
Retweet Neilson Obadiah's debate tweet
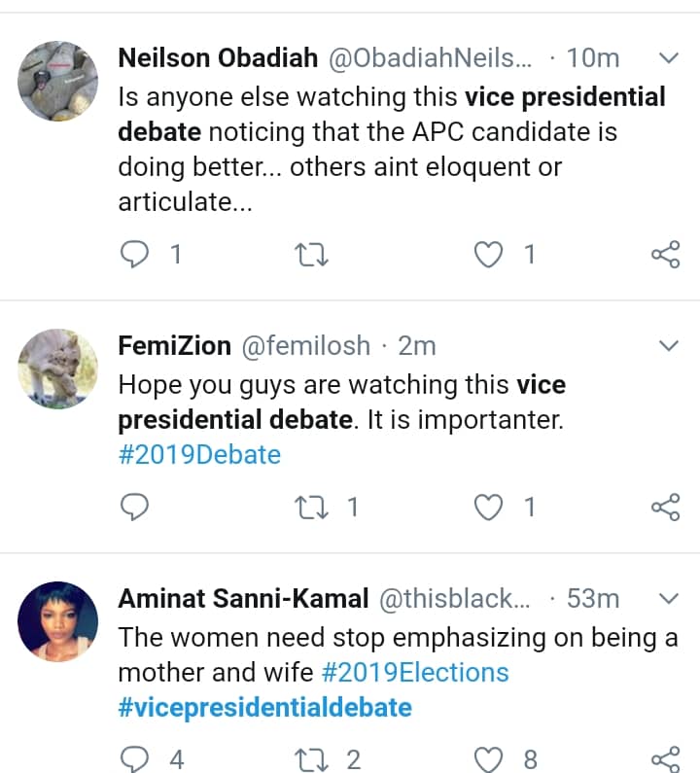coord(311,255)
